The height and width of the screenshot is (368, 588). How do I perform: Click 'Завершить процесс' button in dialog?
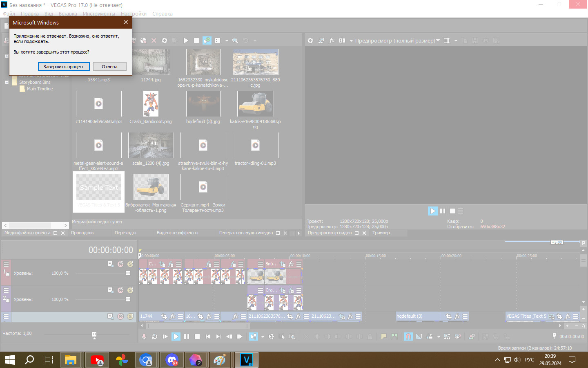tap(64, 67)
